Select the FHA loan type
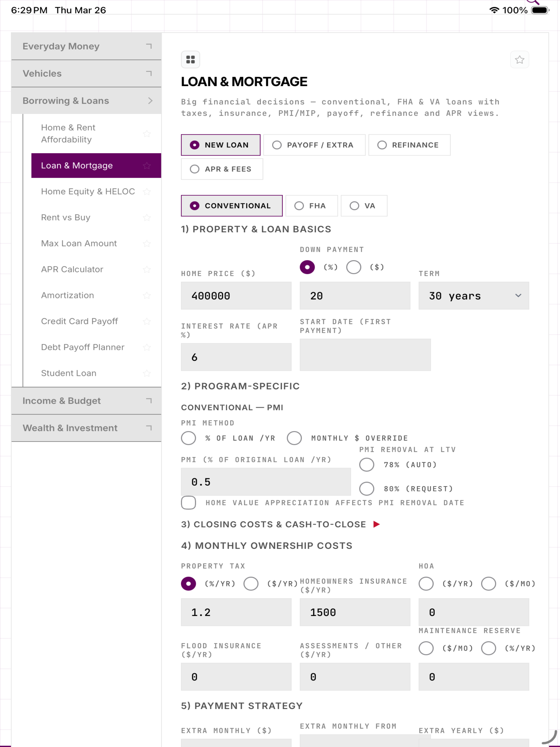The image size is (560, 747). click(x=311, y=206)
